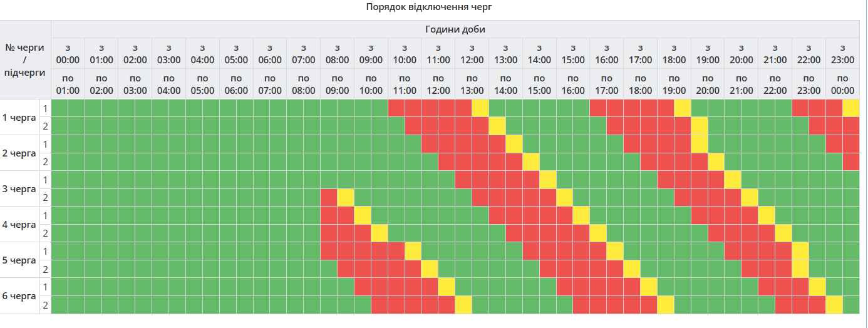Click yellow cell of 1 черга subqueue 1 under 12:00
Screen dimensions: 868x328
click(480, 108)
